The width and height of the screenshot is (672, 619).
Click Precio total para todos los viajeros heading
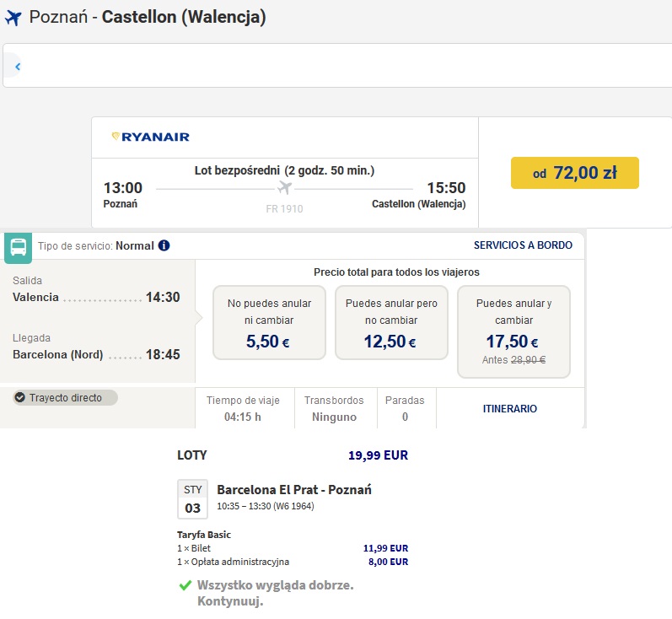[396, 272]
